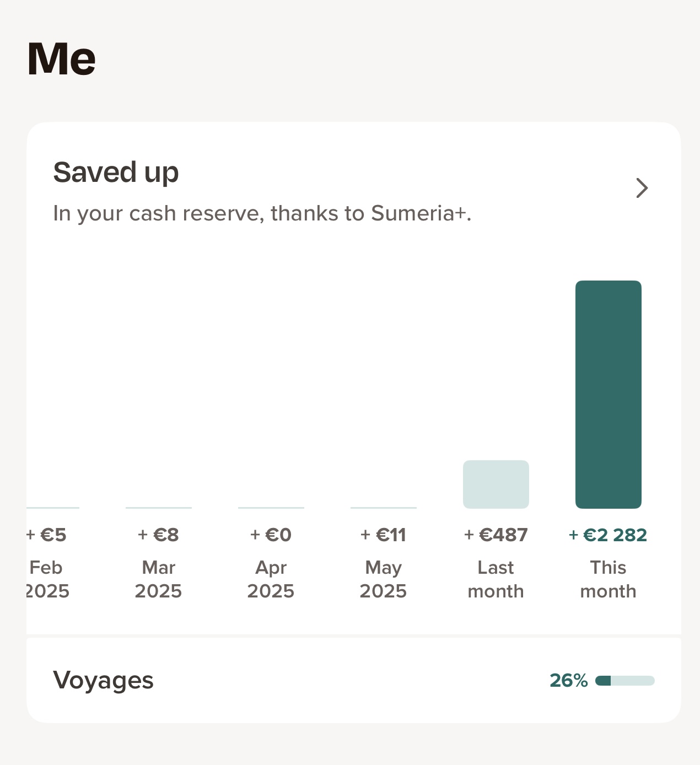Tap the Sumeria+ cash reserve subtitle
The image size is (700, 765).
[x=262, y=213]
